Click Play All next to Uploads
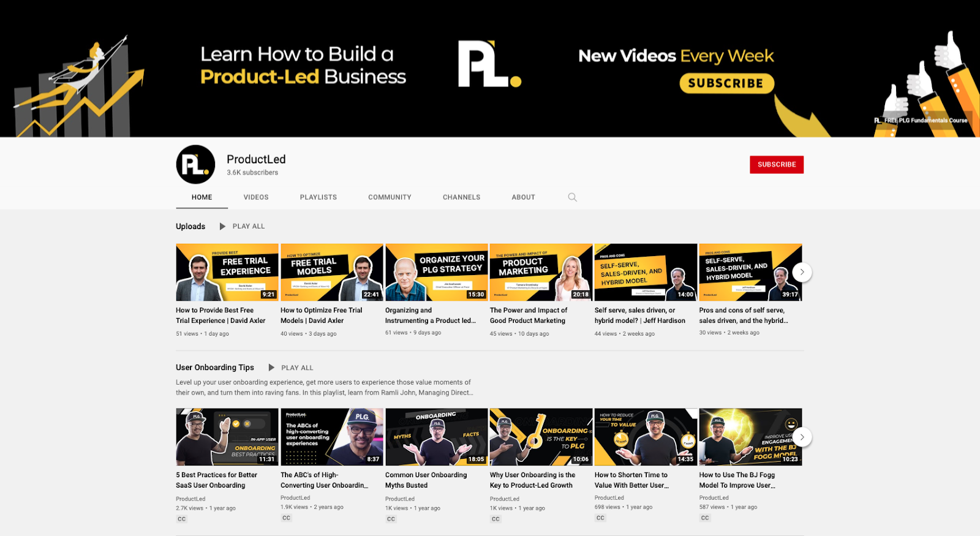 click(x=249, y=226)
